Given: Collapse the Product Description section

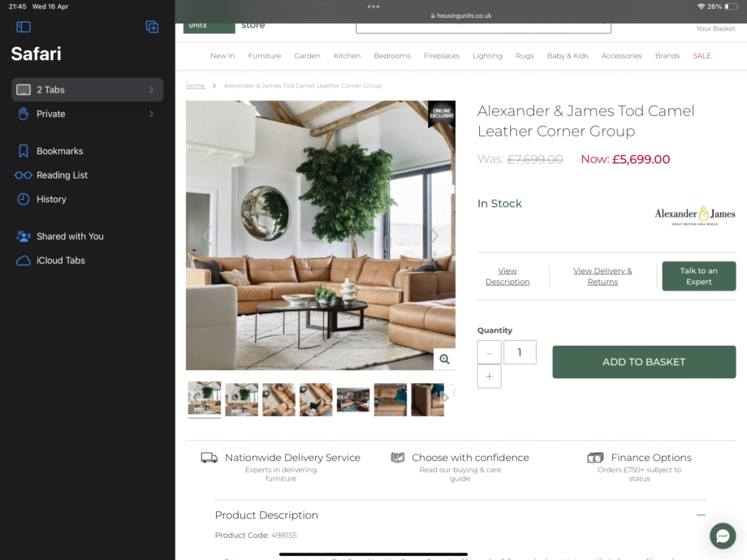Looking at the screenshot, I should click(x=701, y=515).
